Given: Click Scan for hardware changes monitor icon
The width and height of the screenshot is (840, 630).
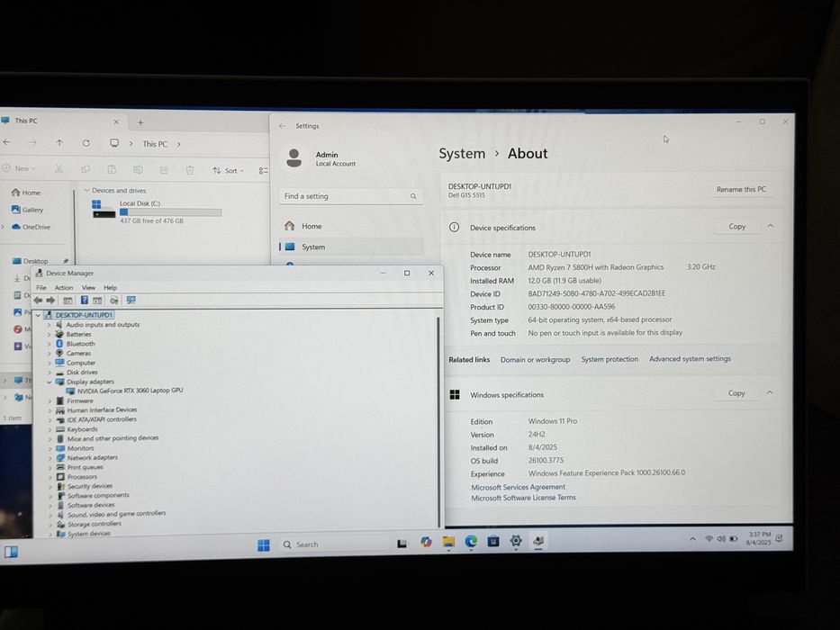Looking at the screenshot, I should [131, 300].
